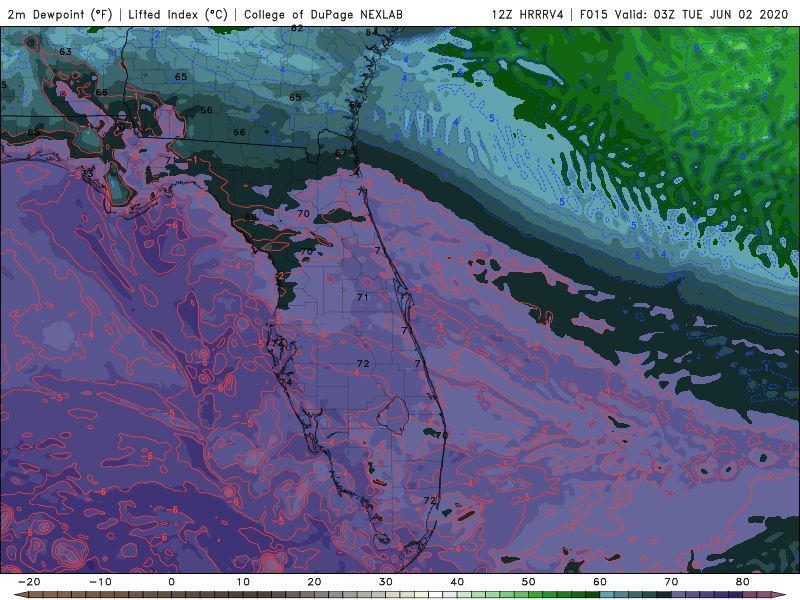Click the 20 label on the color scale

coord(314,582)
